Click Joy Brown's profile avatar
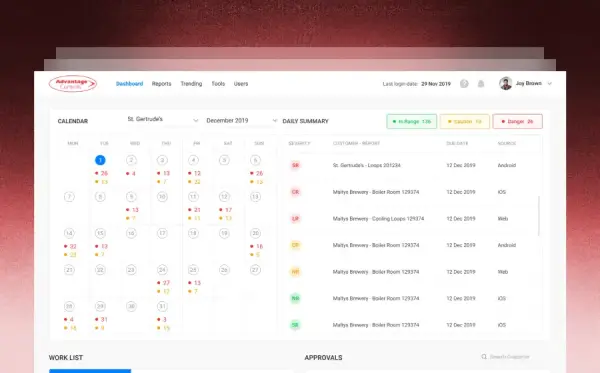 505,83
